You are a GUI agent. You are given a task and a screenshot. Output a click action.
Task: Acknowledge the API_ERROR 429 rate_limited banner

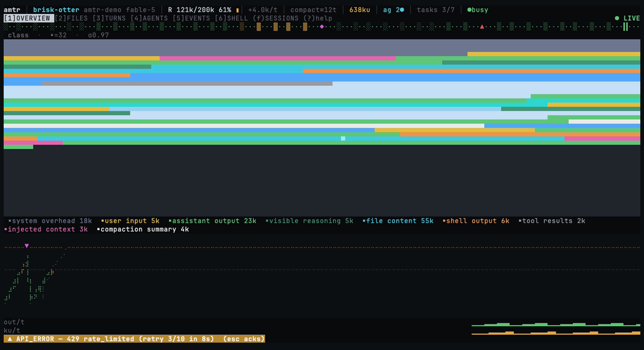click(x=134, y=339)
